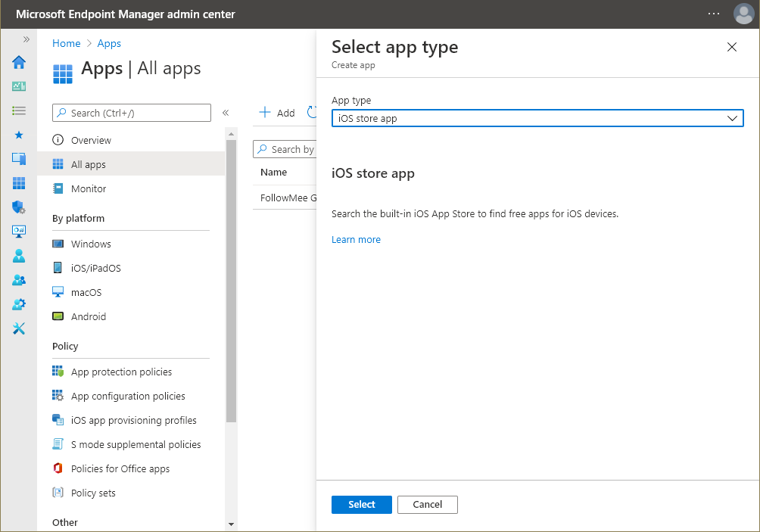Image resolution: width=760 pixels, height=532 pixels.
Task: Click the By platform section heading
Action: click(x=78, y=218)
